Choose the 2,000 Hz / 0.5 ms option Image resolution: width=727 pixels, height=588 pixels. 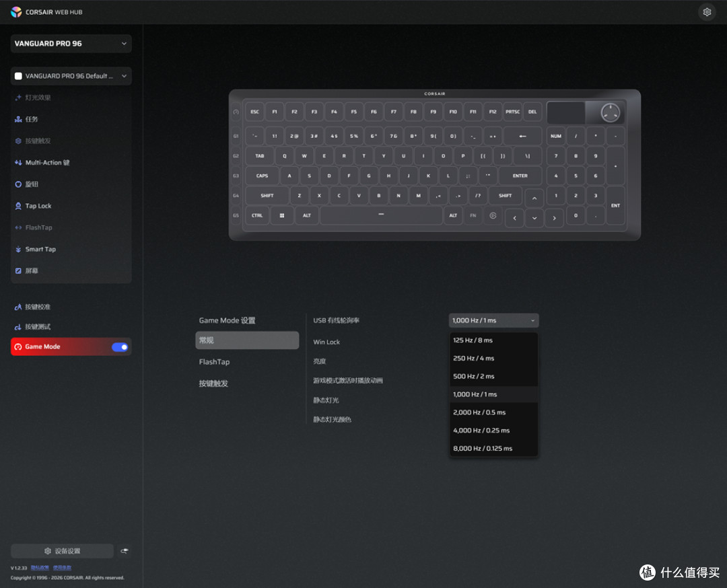(x=494, y=412)
